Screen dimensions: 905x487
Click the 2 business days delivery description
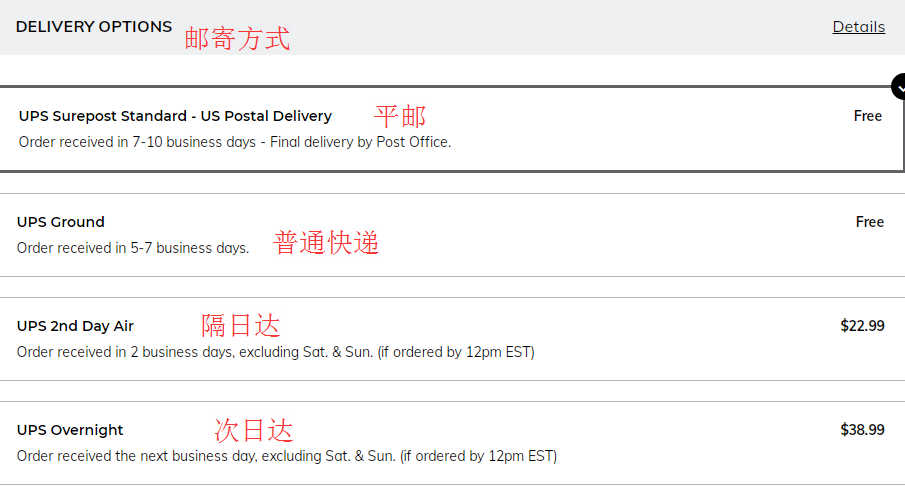pos(276,352)
